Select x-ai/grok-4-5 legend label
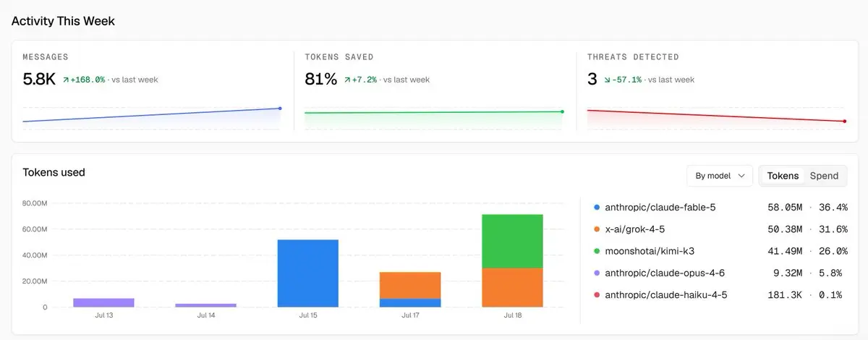Screen dimensions: 868x340 pyautogui.click(x=634, y=229)
